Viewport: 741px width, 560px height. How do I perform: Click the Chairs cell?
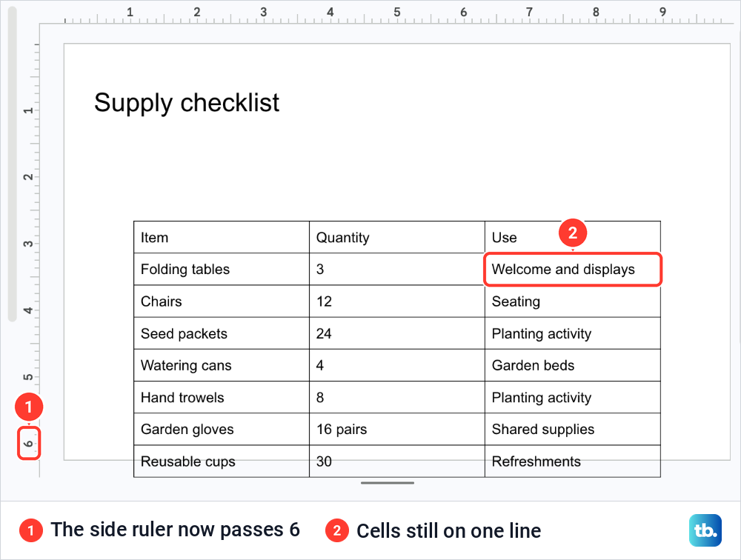[222, 301]
